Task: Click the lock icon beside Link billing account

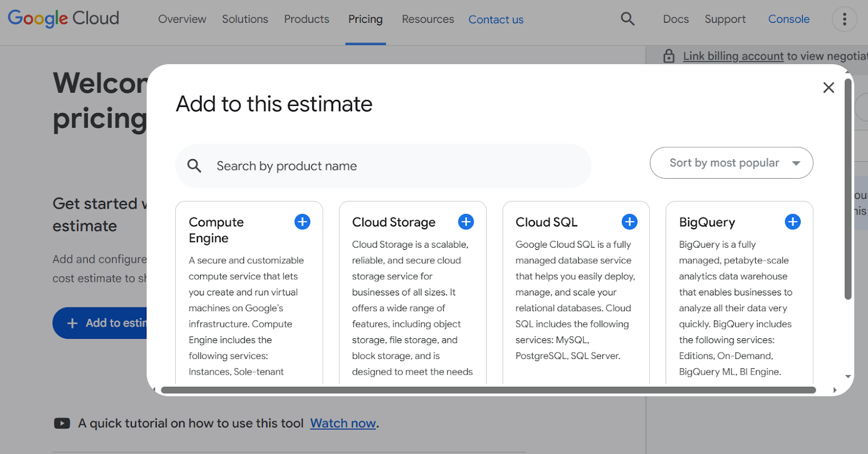Action: (x=669, y=56)
